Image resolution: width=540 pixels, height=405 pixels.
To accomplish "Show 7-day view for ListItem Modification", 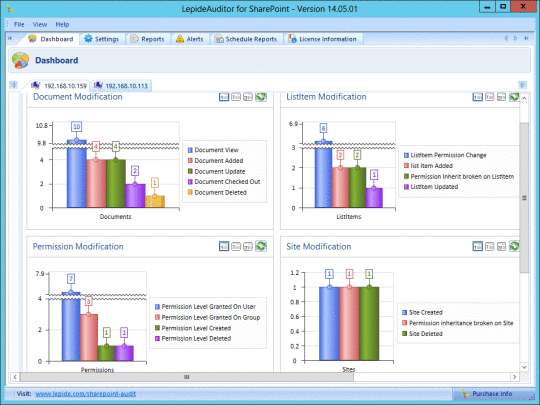I will (489, 97).
